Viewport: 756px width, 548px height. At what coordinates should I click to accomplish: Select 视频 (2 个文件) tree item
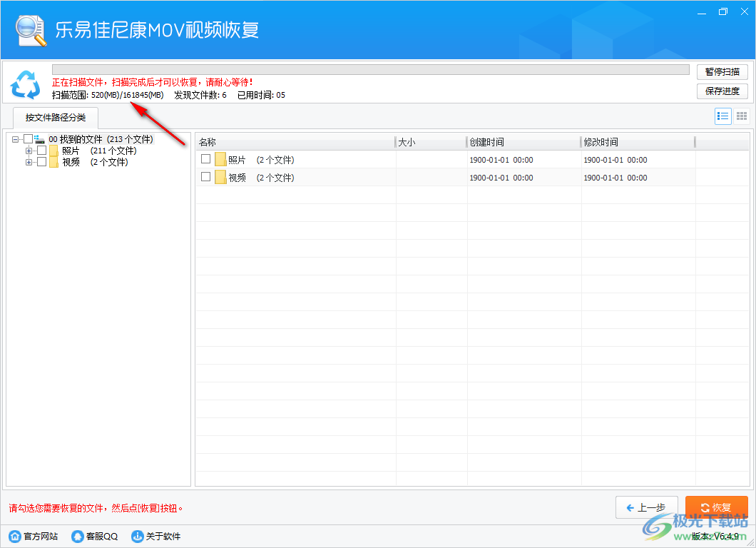point(95,162)
